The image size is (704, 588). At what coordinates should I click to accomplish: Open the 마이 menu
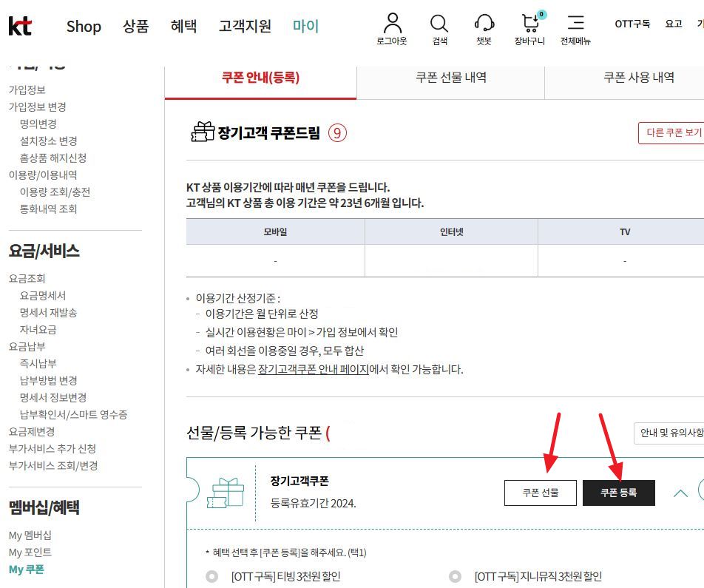pos(305,26)
